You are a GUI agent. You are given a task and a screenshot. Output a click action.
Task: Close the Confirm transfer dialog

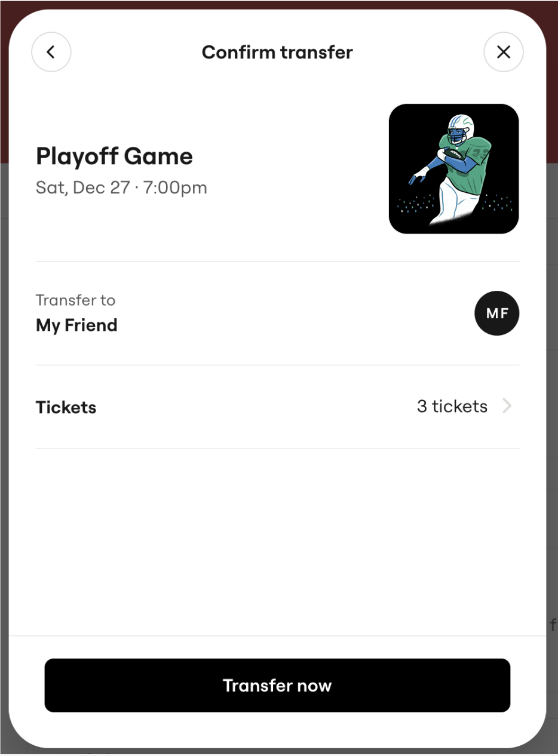(503, 52)
